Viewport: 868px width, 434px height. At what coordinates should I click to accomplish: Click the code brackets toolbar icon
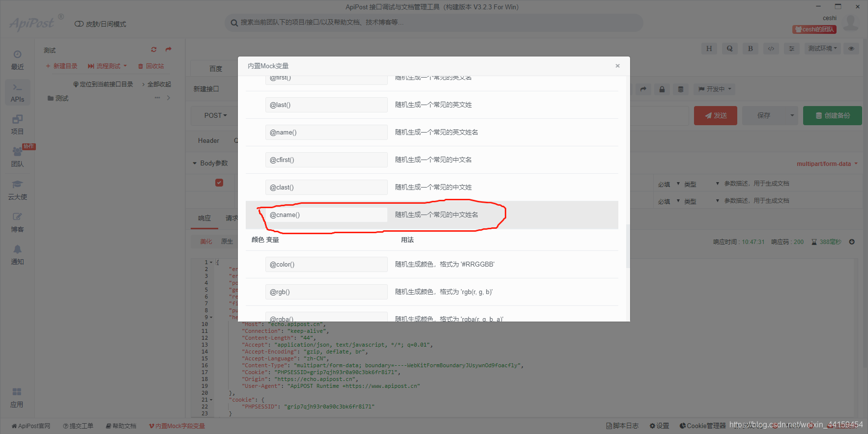(771, 49)
